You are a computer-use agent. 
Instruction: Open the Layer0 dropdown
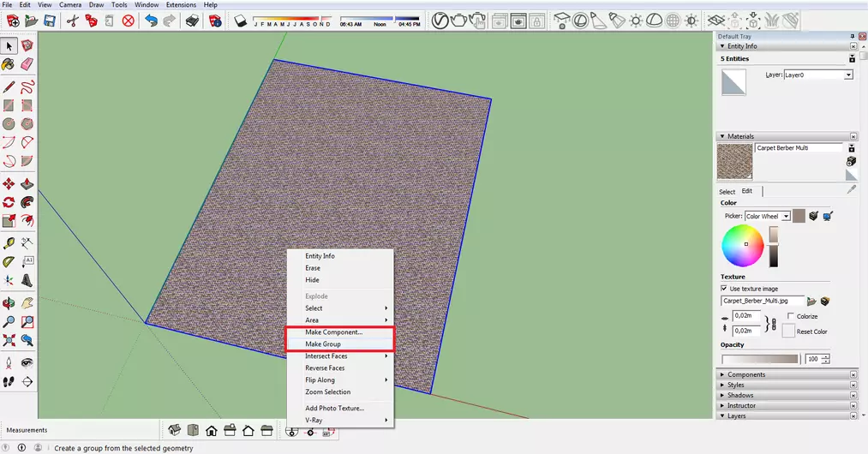pyautogui.click(x=848, y=75)
